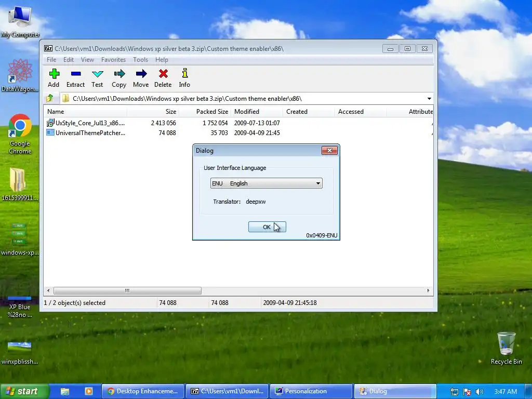Switch to the 7-Zip Downloads taskbar button
532x399 pixels.
pyautogui.click(x=227, y=391)
